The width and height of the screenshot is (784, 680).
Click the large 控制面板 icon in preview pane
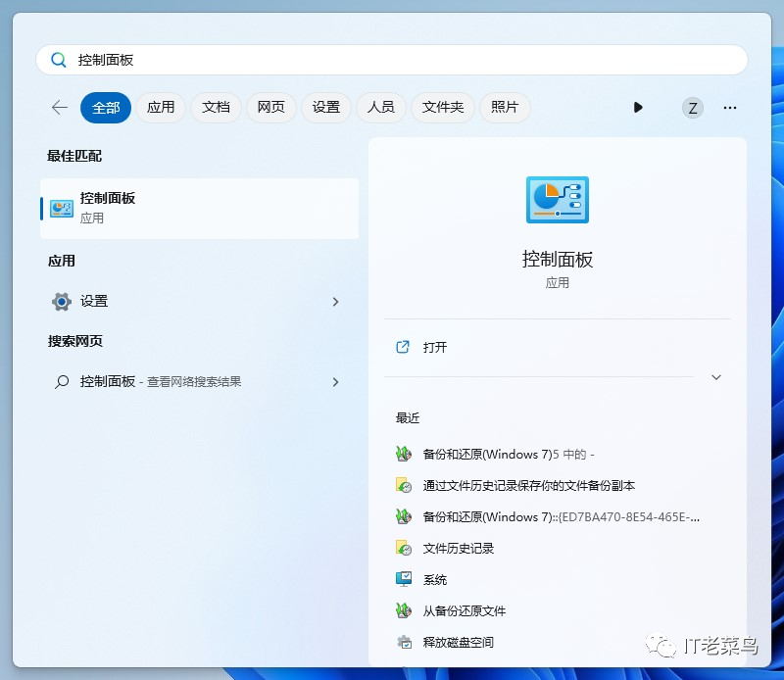558,200
